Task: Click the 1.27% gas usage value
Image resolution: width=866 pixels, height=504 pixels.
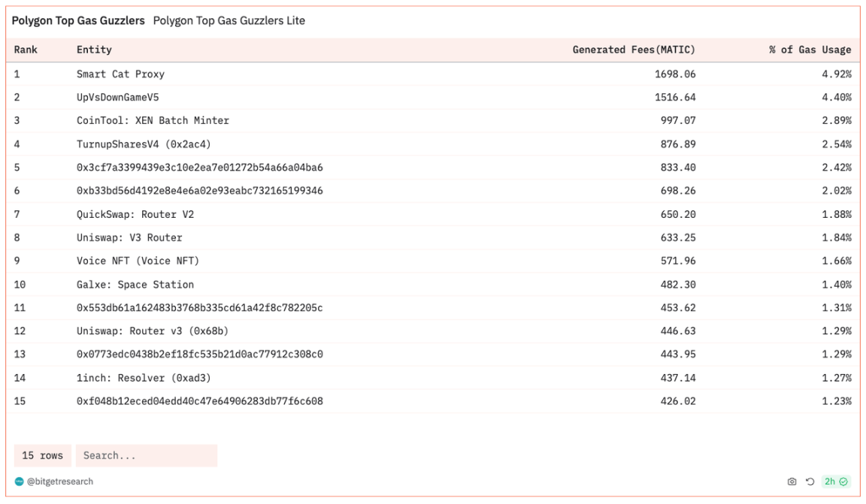Action: pos(837,378)
